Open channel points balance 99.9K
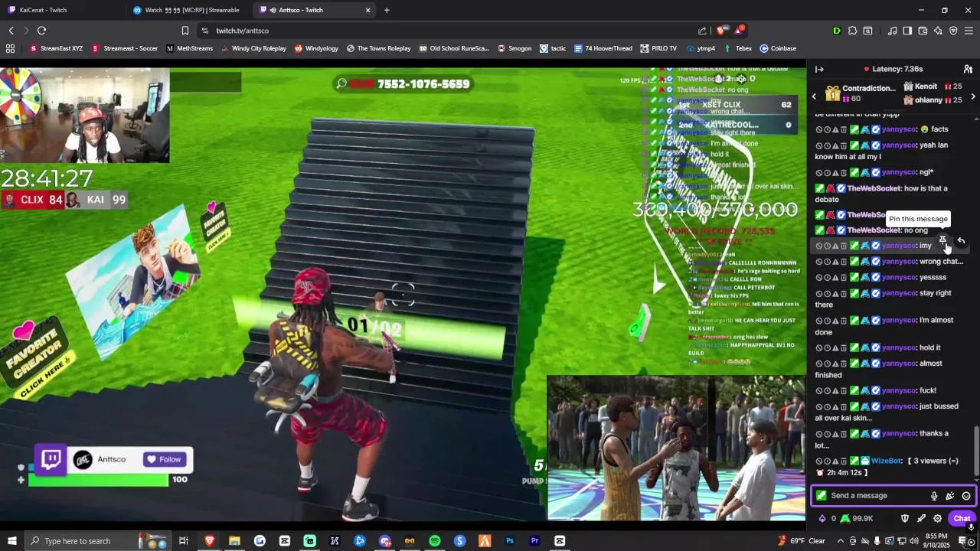Image resolution: width=980 pixels, height=551 pixels. 856,518
